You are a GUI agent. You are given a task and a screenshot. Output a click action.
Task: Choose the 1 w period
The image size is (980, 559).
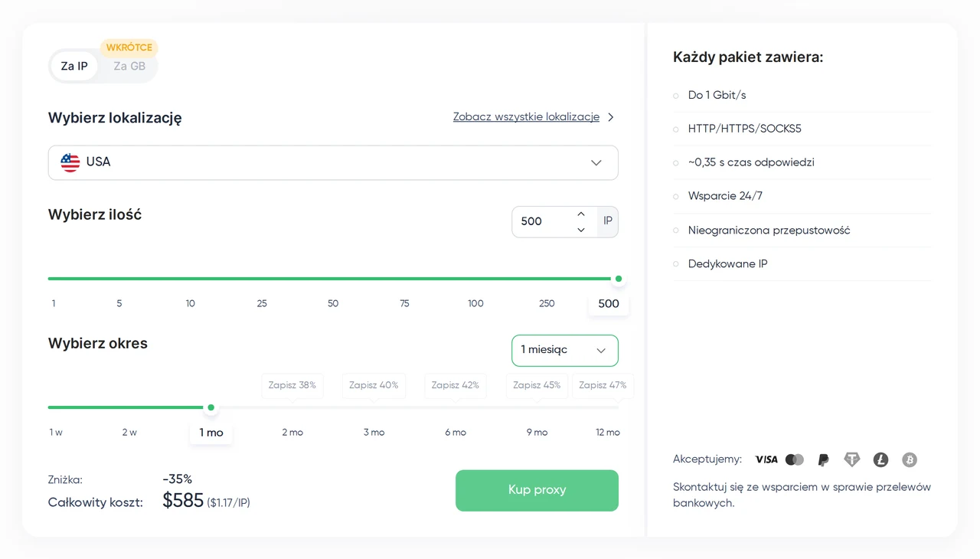point(56,433)
